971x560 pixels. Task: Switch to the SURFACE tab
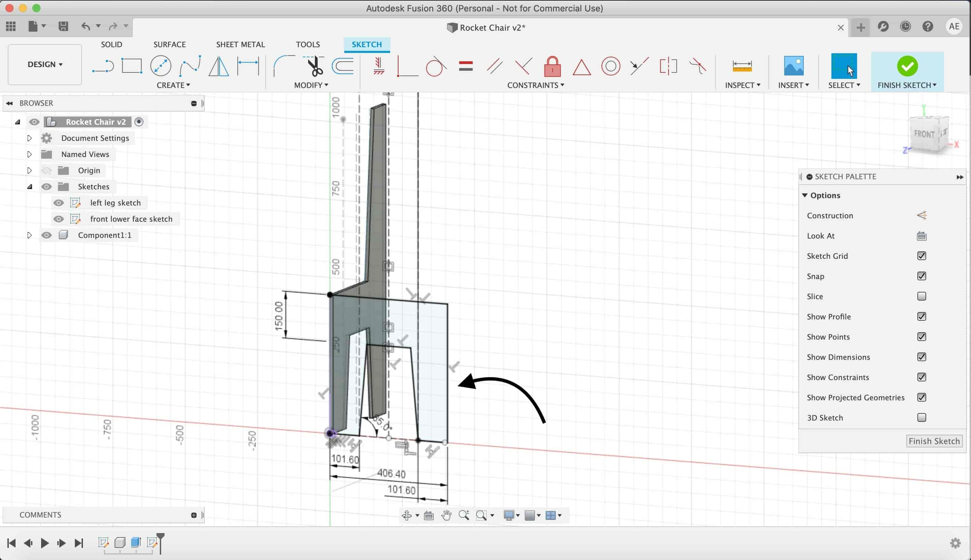pos(169,44)
